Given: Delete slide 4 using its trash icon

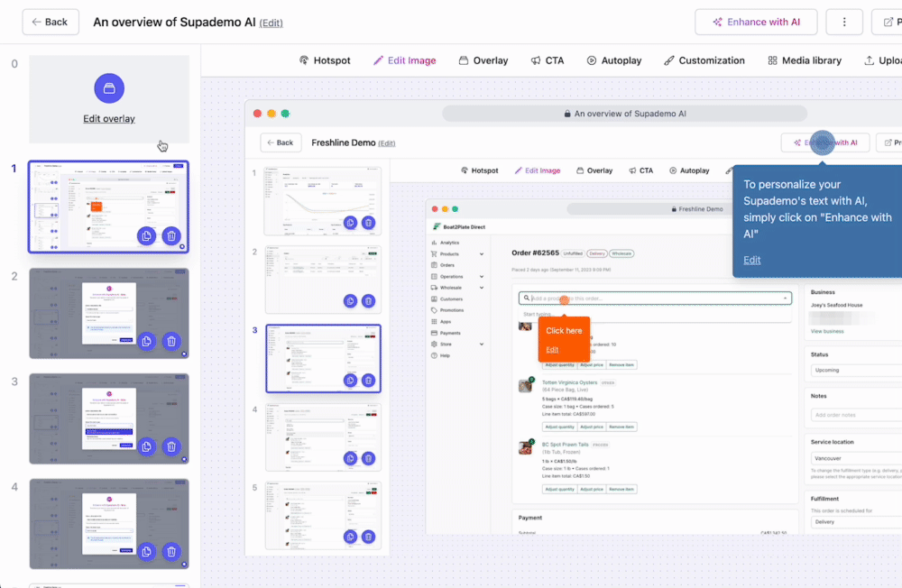Looking at the screenshot, I should click(171, 552).
